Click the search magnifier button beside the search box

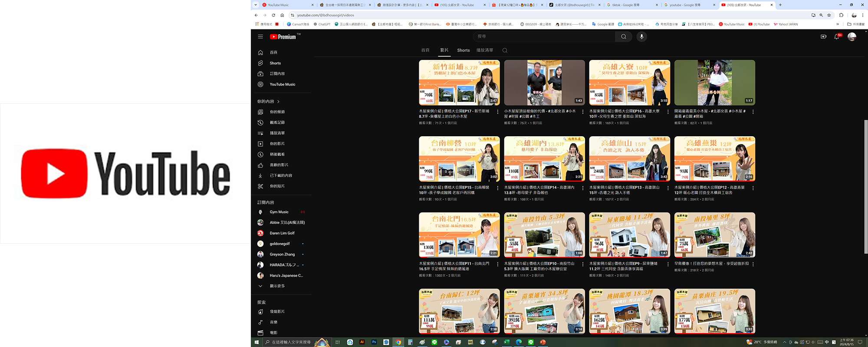624,36
